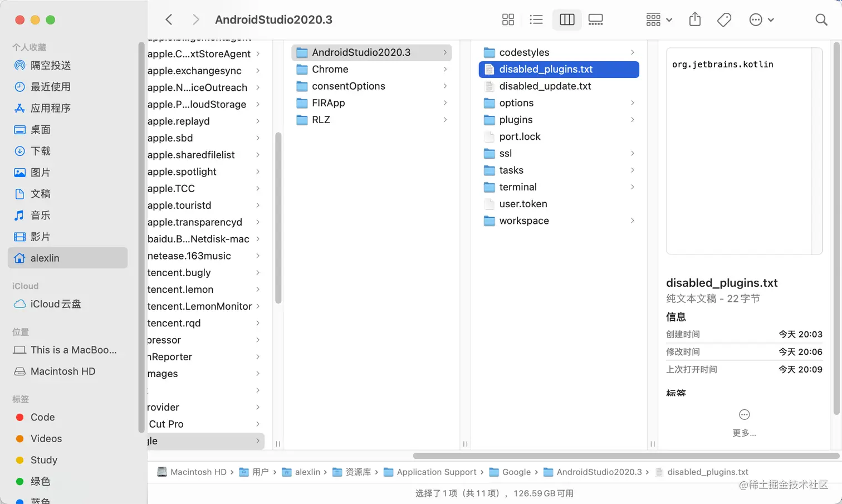Click the horizontal scrollbar at bottom
This screenshot has width=842, height=504.
[x=626, y=456]
